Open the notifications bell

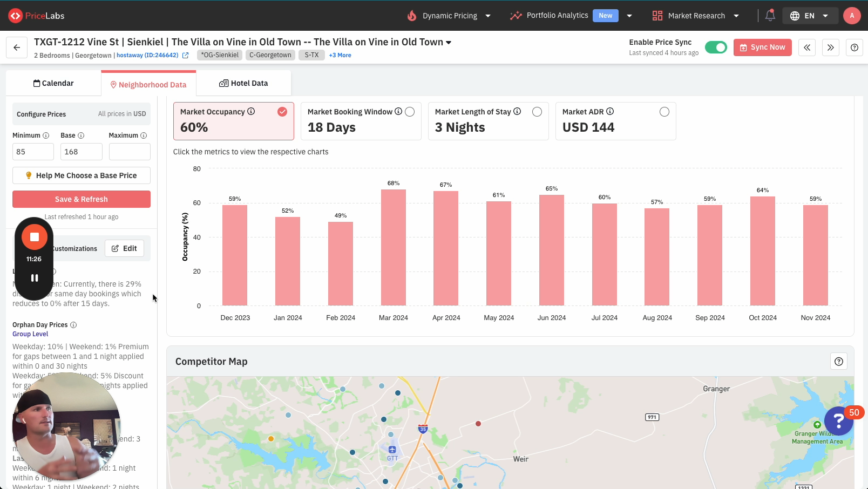(770, 16)
